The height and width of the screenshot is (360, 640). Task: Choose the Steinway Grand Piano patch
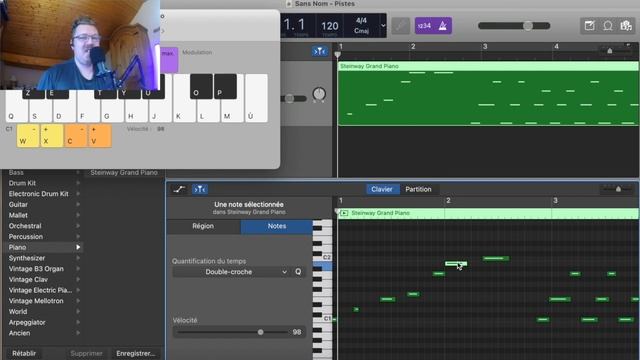click(124, 173)
